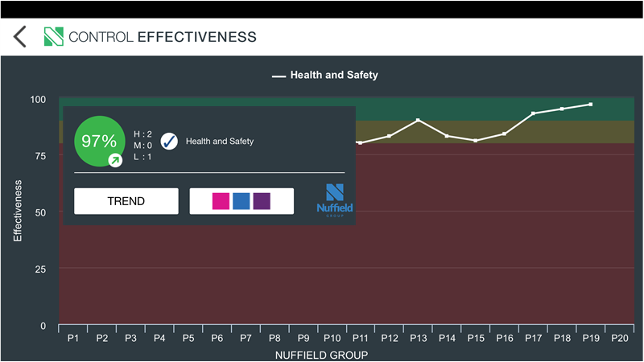644x362 pixels.
Task: Click the Health and Safety label in card
Action: (x=220, y=142)
